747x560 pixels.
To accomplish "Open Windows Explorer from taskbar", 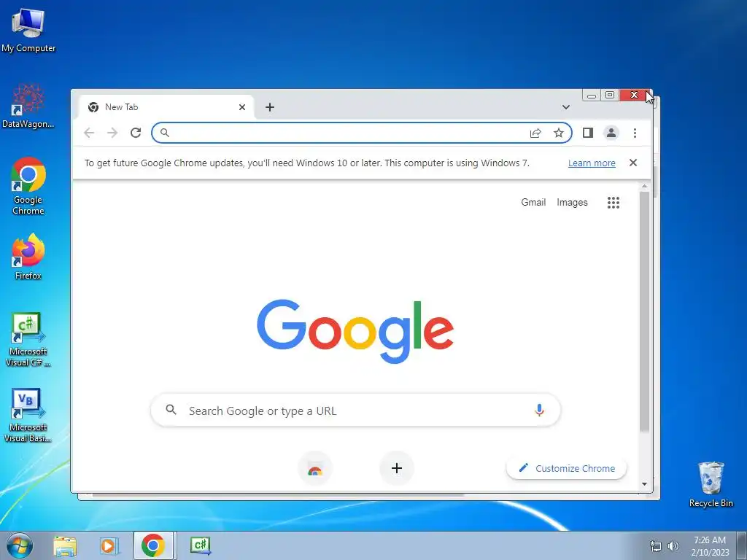I will click(65, 546).
